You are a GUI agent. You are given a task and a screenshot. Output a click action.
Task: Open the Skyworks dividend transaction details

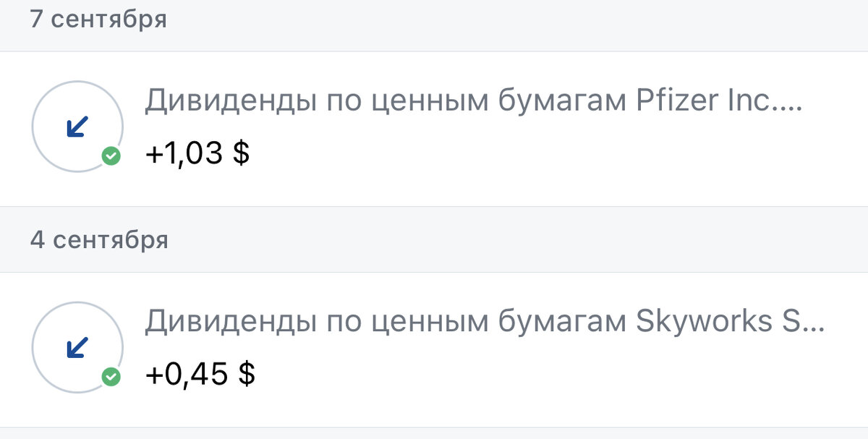(434, 346)
